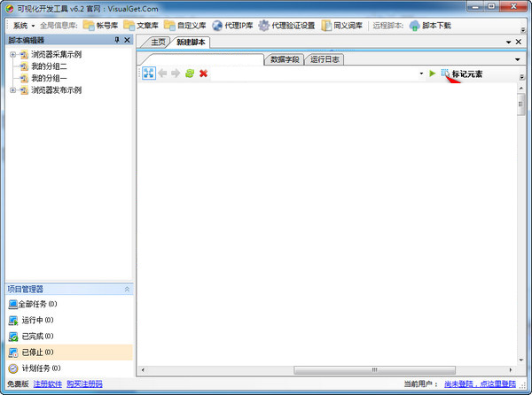Click the horizontal scrollbar thumb

pyautogui.click(x=374, y=370)
